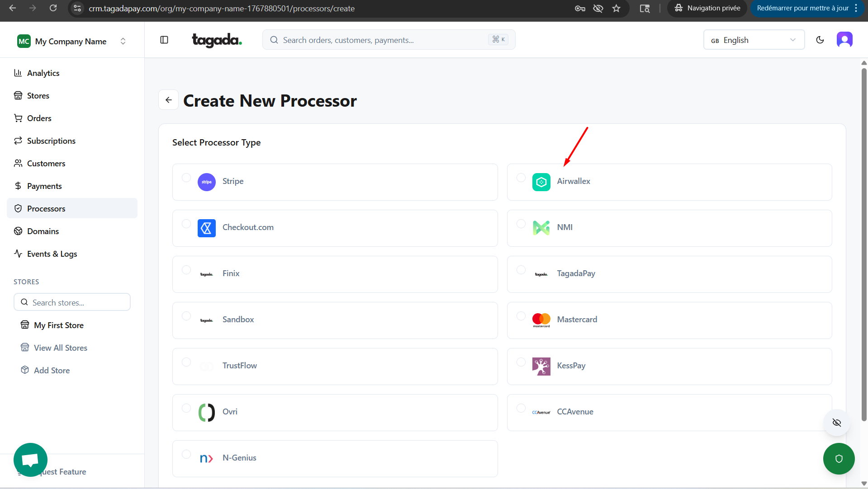868x489 pixels.
Task: Select the NMI radio button
Action: (x=521, y=224)
